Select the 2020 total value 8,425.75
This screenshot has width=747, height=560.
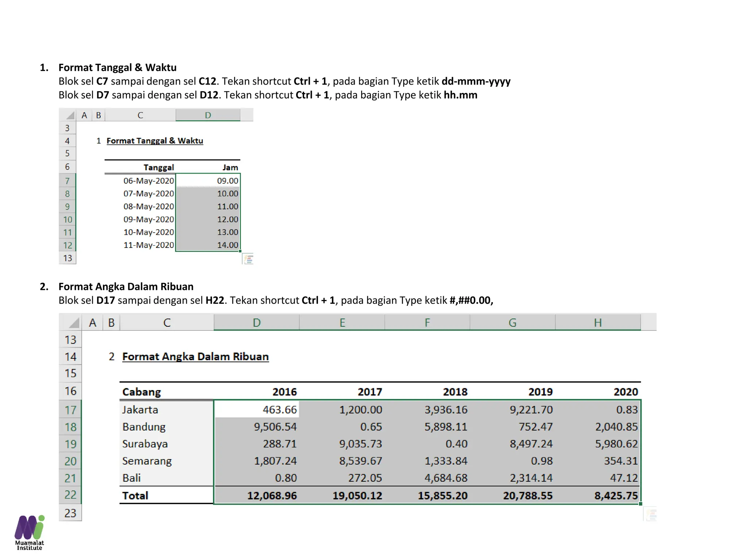coord(616,495)
